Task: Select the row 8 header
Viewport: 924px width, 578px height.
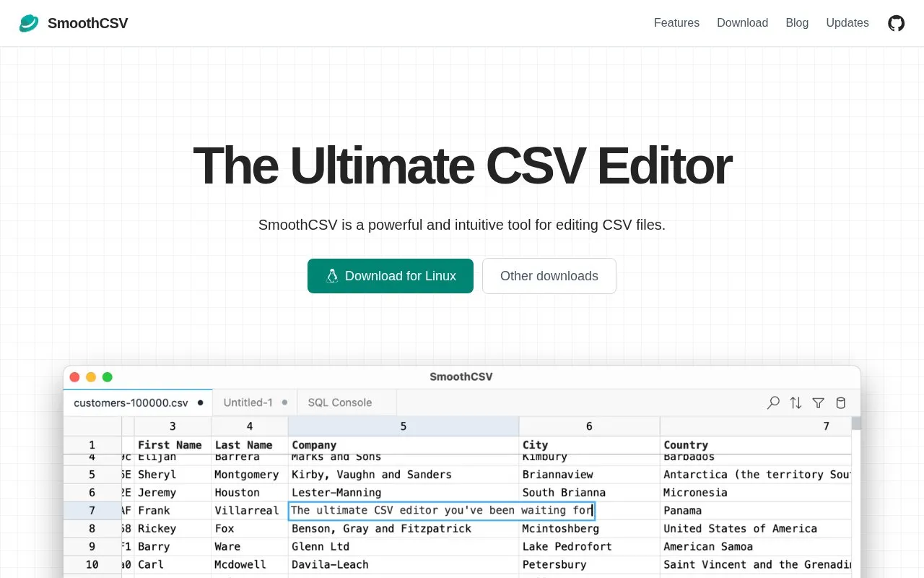Action: point(92,529)
